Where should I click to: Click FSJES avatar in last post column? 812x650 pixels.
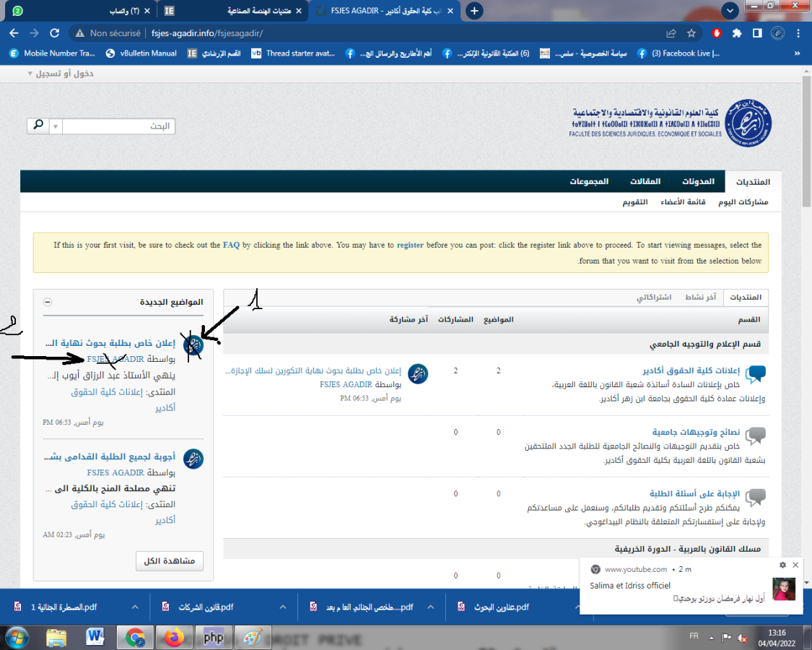418,373
